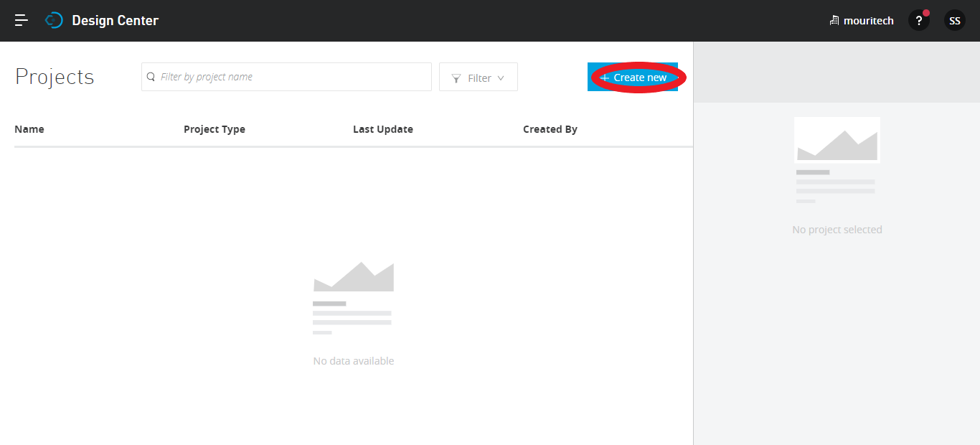Click the magnifier icon in search box
The width and height of the screenshot is (980, 445).
(x=151, y=77)
